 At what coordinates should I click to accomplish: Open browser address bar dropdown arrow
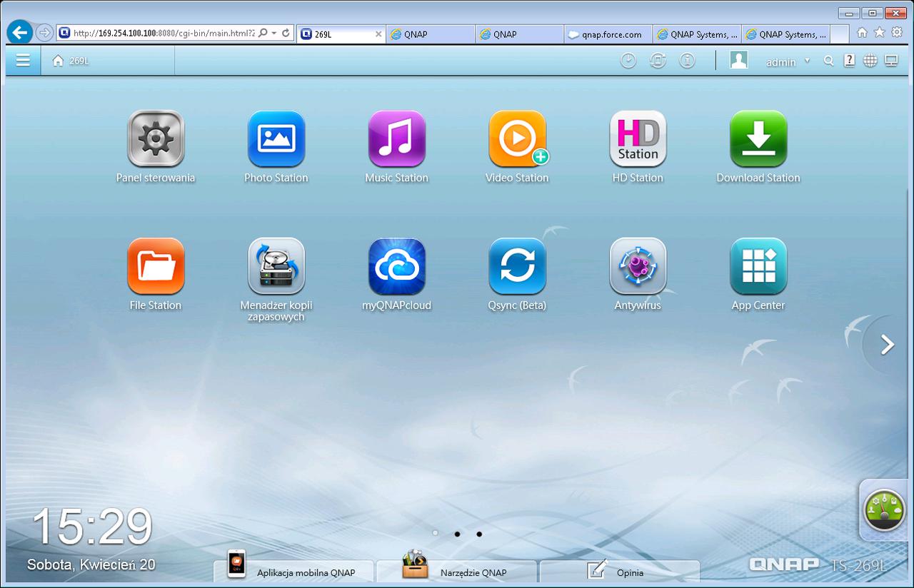pos(273,33)
